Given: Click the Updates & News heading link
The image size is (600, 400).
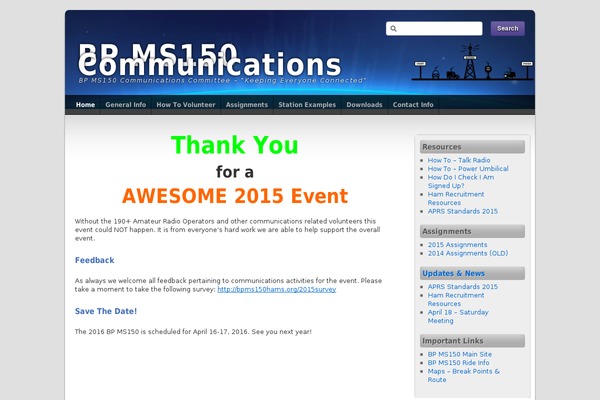Looking at the screenshot, I should (x=453, y=273).
